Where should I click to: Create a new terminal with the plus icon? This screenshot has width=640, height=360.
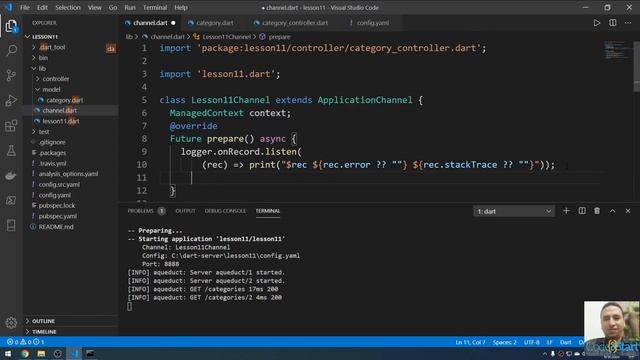pyautogui.click(x=566, y=211)
